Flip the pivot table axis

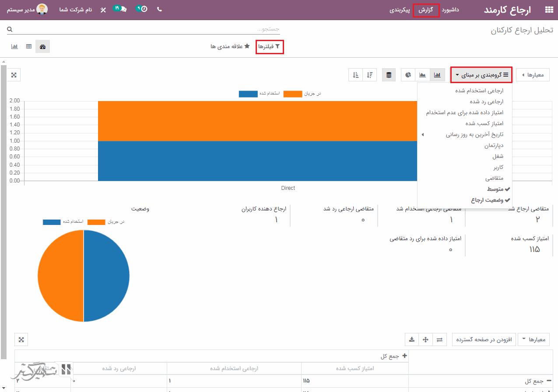(439, 339)
